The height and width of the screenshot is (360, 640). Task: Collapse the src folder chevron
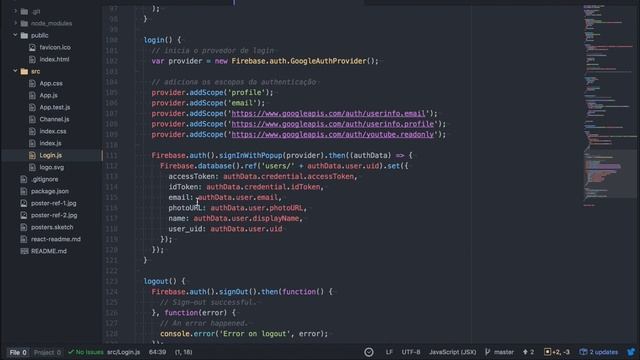point(16,71)
